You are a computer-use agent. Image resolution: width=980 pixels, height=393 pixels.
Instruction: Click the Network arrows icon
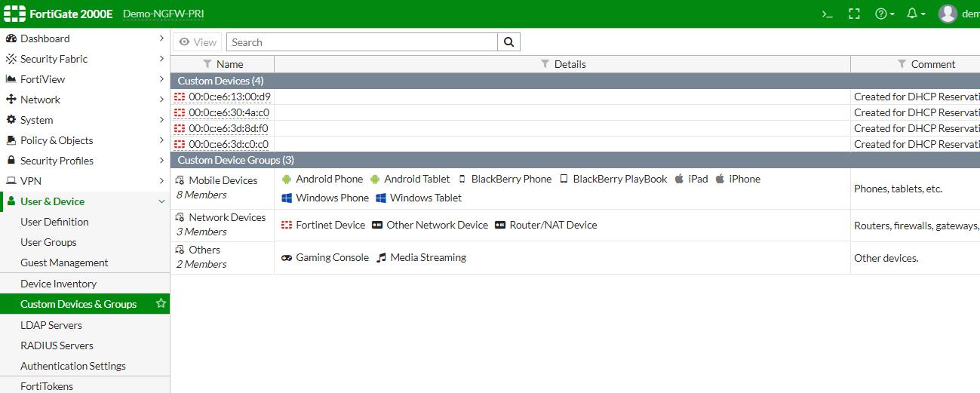(x=11, y=100)
